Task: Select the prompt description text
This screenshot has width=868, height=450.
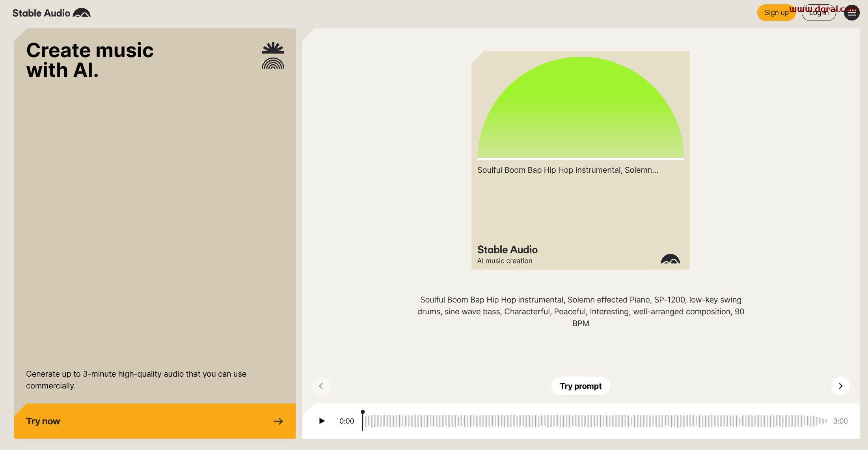Action: [581, 311]
